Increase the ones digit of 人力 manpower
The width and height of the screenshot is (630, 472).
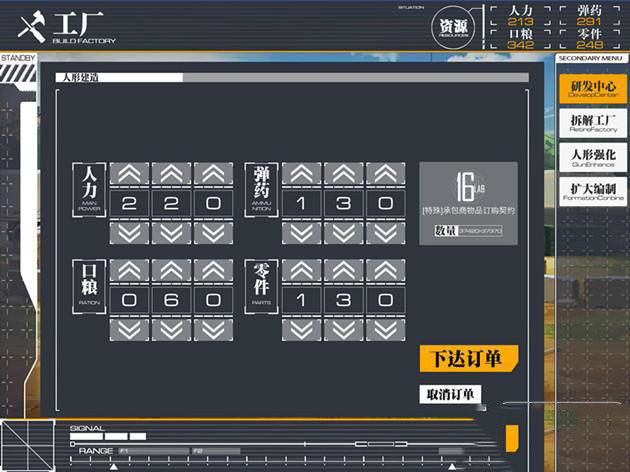(x=213, y=175)
